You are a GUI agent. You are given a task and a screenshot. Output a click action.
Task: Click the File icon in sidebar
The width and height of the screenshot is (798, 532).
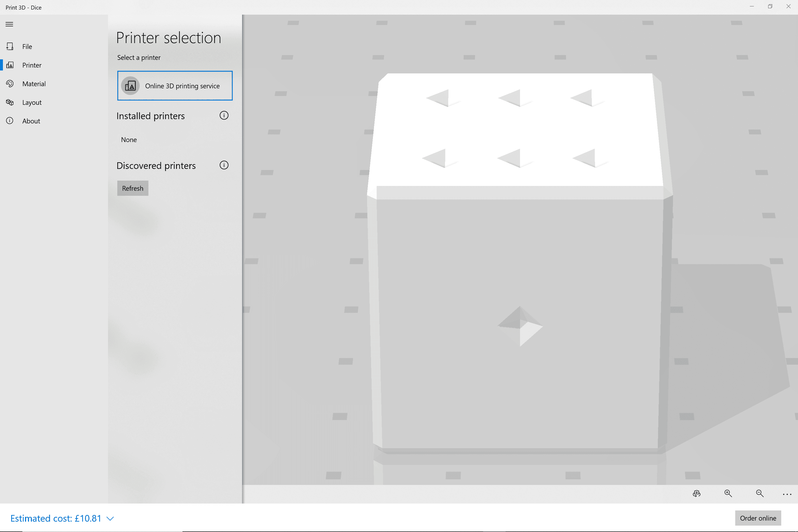[x=10, y=46]
